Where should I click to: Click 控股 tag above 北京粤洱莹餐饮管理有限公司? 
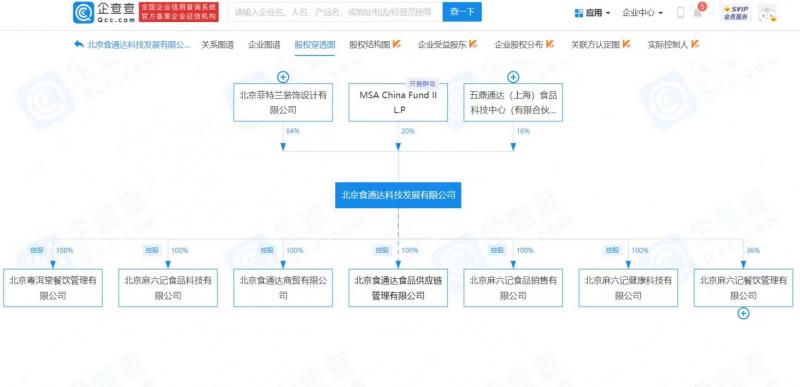pyautogui.click(x=37, y=250)
